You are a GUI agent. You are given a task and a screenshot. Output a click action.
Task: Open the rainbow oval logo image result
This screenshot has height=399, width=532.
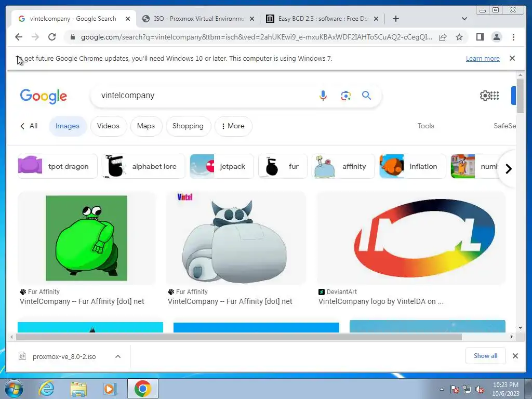411,238
